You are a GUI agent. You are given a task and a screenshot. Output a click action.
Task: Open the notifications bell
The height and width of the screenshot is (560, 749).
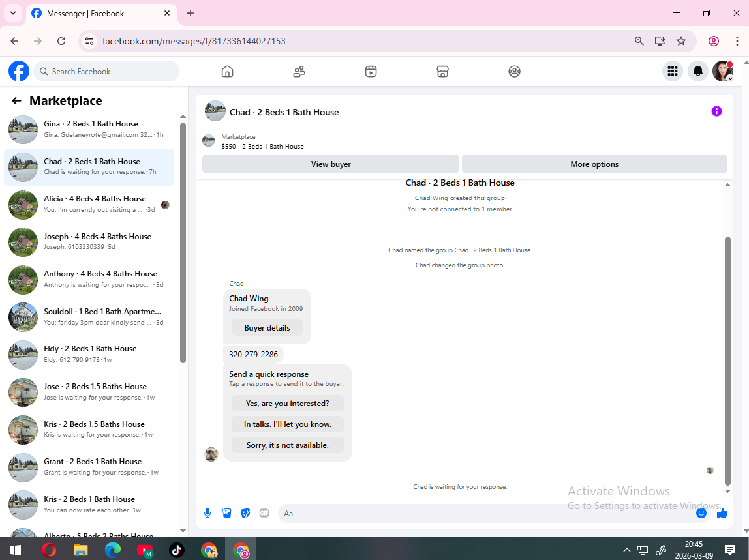pyautogui.click(x=698, y=71)
